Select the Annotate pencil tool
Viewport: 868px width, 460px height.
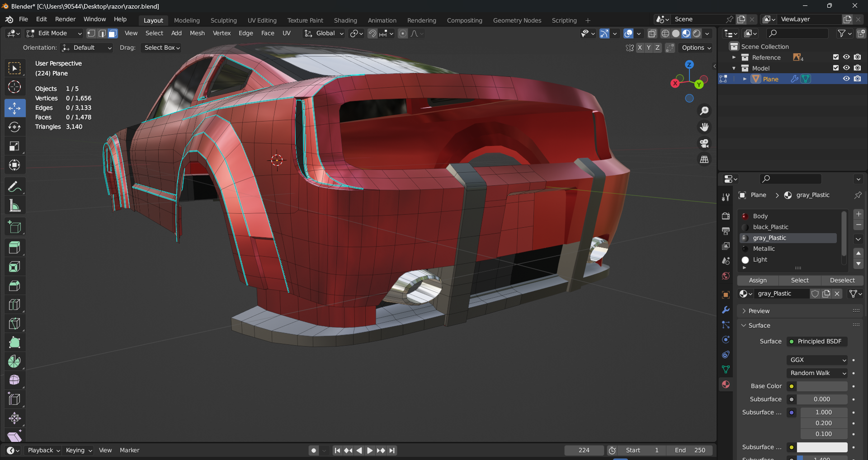click(14, 187)
